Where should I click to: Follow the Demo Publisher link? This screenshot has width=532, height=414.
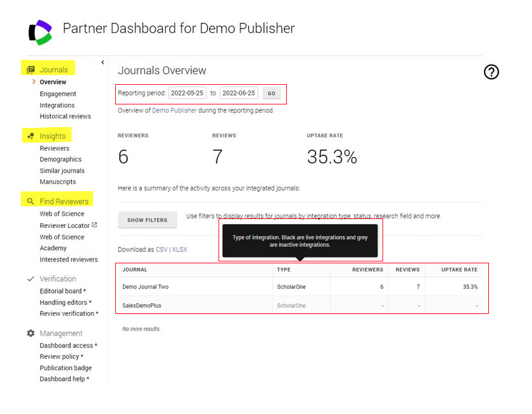[174, 111]
